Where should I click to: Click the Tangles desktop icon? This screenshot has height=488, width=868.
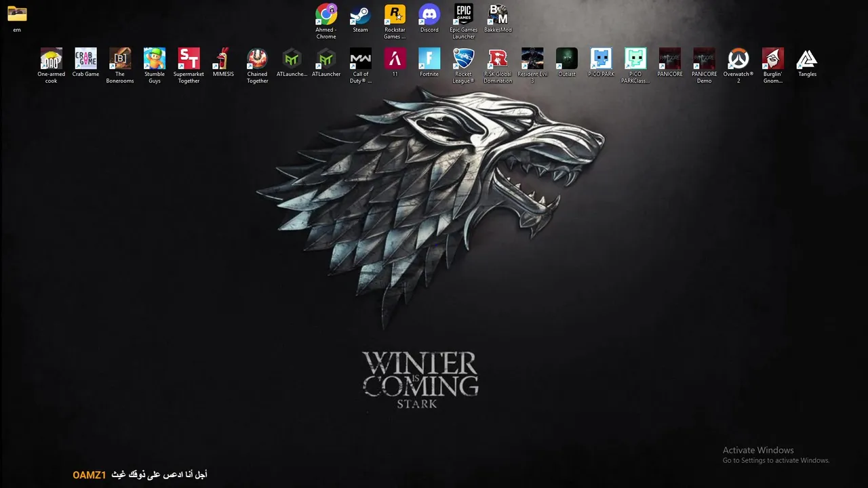(807, 58)
